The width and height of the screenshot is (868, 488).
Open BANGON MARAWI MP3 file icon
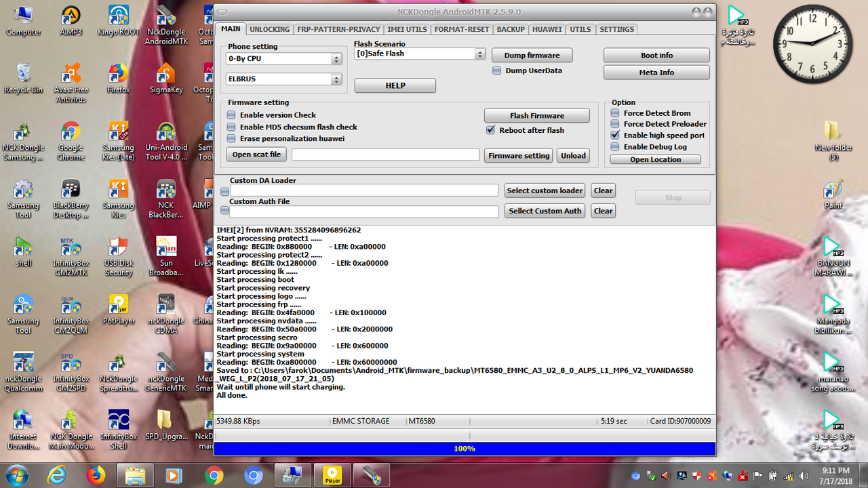[833, 256]
